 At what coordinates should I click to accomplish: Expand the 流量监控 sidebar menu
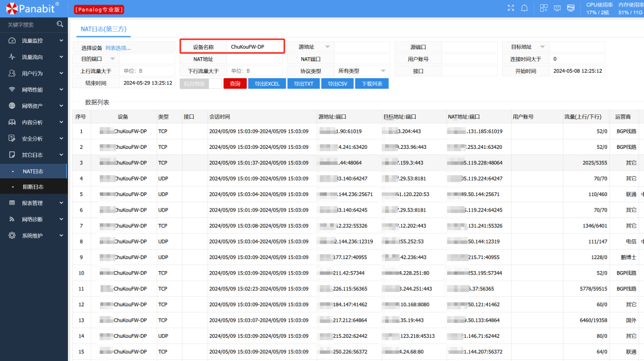click(x=33, y=41)
